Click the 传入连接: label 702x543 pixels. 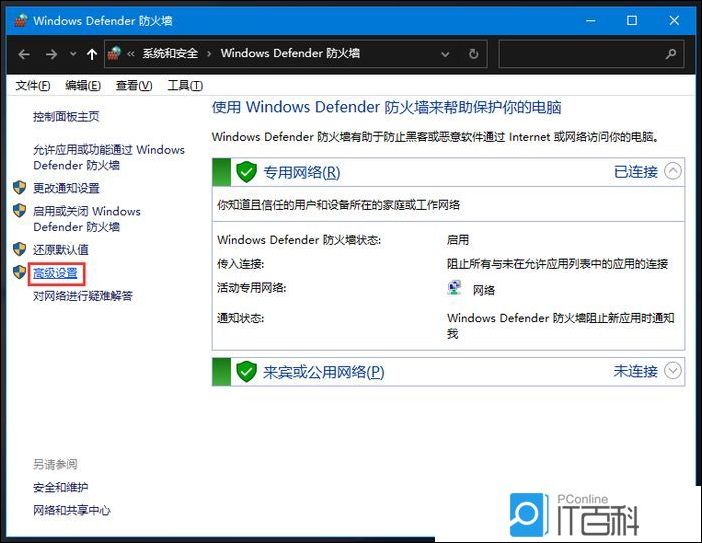click(240, 264)
